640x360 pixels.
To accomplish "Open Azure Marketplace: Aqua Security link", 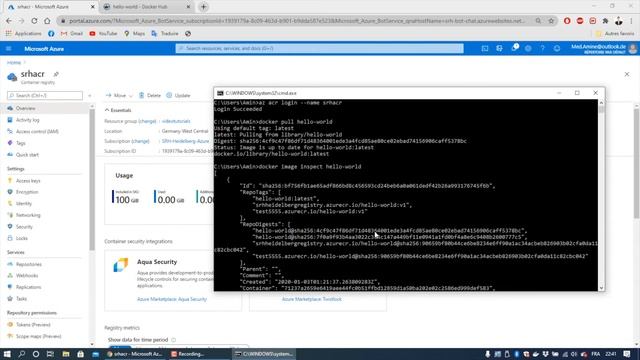I will (x=172, y=299).
